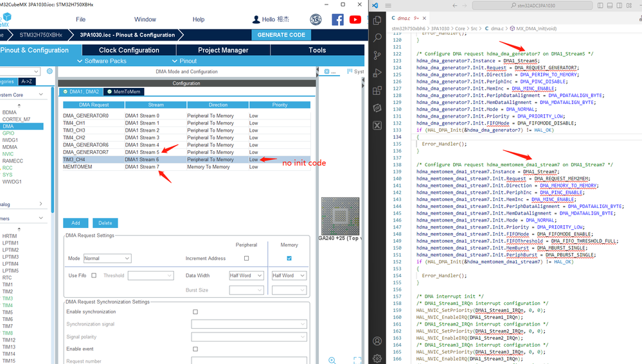Toggle VS Code primary side bar layout
Screen dimensions: 642x364
pos(600,5)
